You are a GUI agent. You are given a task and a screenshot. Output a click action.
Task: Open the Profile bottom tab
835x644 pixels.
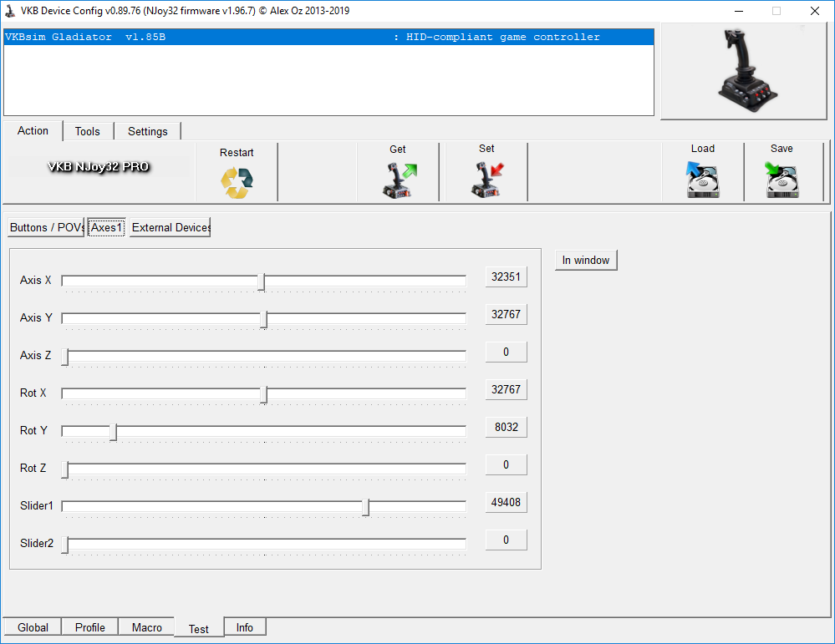[x=90, y=627]
